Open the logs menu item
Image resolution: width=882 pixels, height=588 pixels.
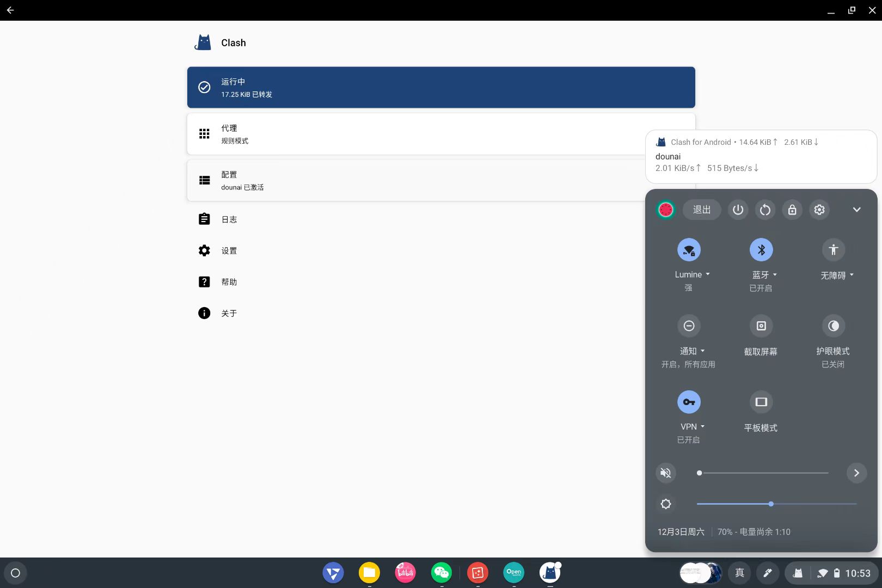(229, 219)
